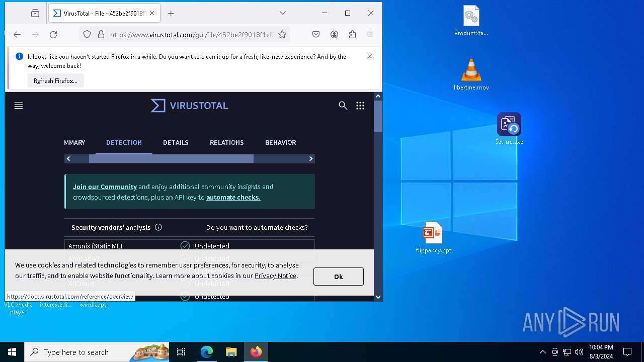644x362 pixels.
Task: Click the Acronis (Static ML) row
Action: click(x=190, y=246)
